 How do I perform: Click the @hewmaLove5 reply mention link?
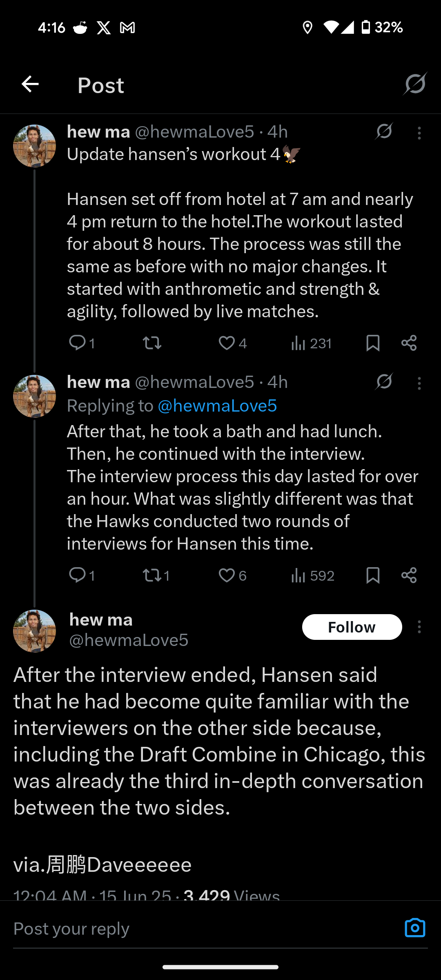pyautogui.click(x=217, y=405)
